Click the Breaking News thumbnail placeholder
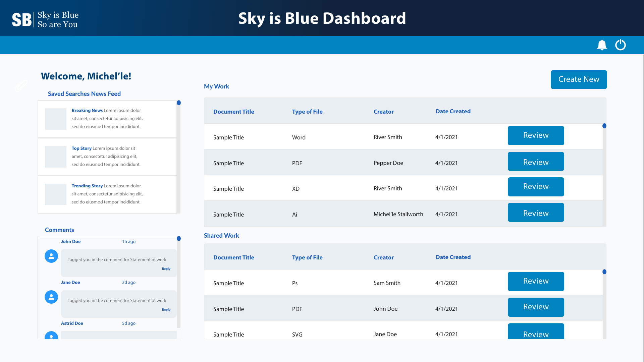This screenshot has width=644, height=362. point(55,119)
